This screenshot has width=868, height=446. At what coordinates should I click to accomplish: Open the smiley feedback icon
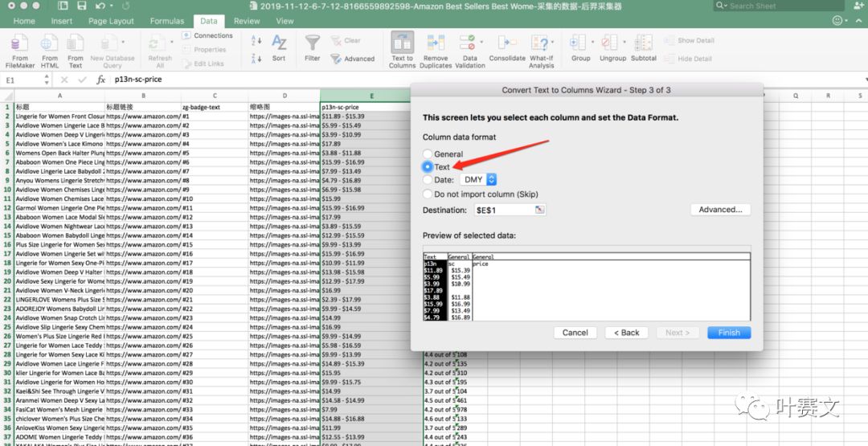pyautogui.click(x=837, y=20)
